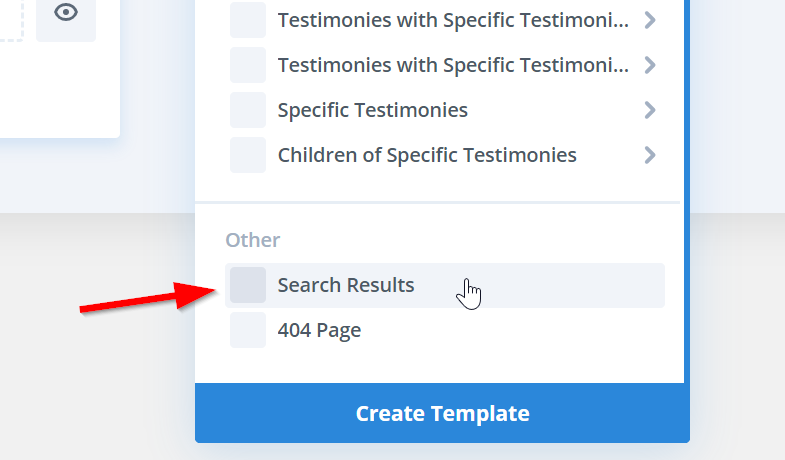The image size is (785, 460).
Task: Check second Testimonies with Specific Testimoni... checkbox
Action: click(248, 65)
